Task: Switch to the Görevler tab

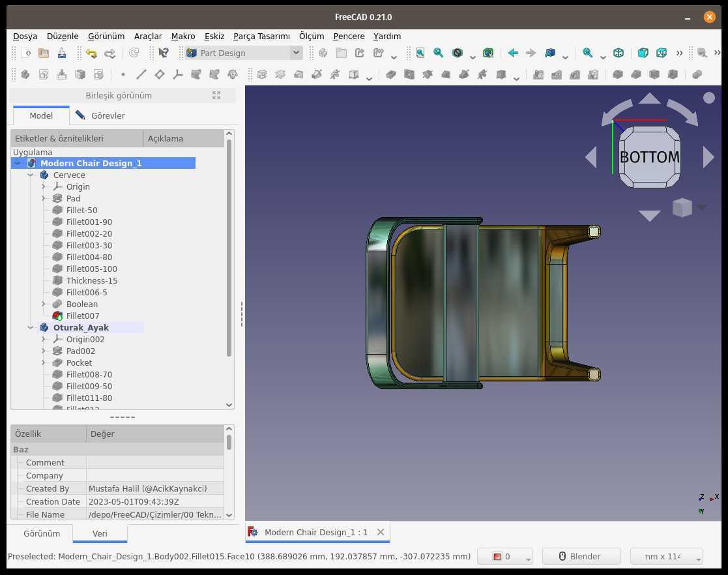Action: [x=100, y=115]
